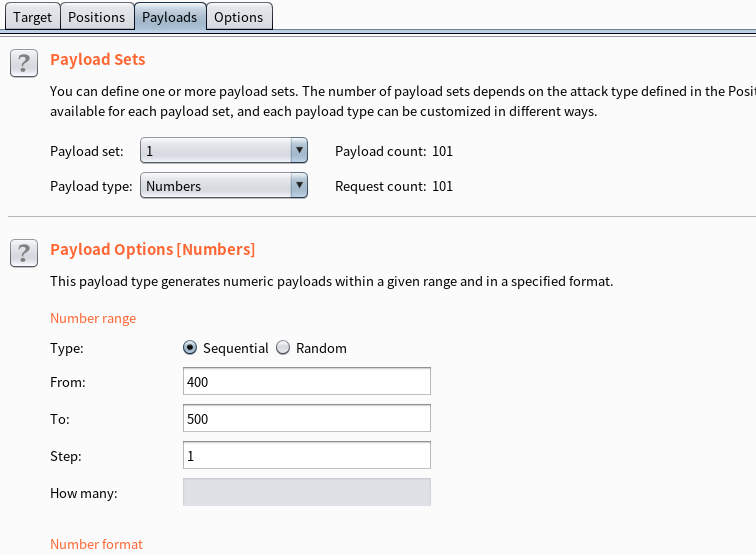Focus the To field containing 500
Image resolution: width=756 pixels, height=555 pixels.
[307, 419]
